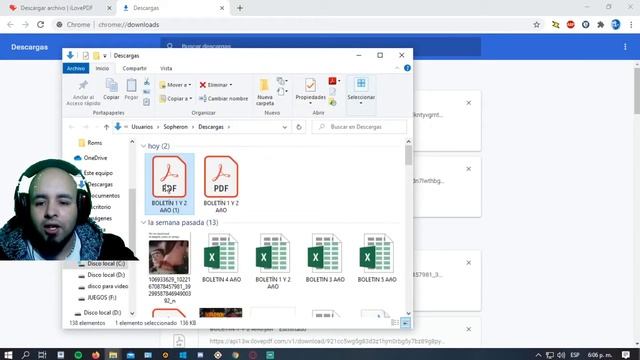Open the Mover a dropdown

click(x=176, y=85)
